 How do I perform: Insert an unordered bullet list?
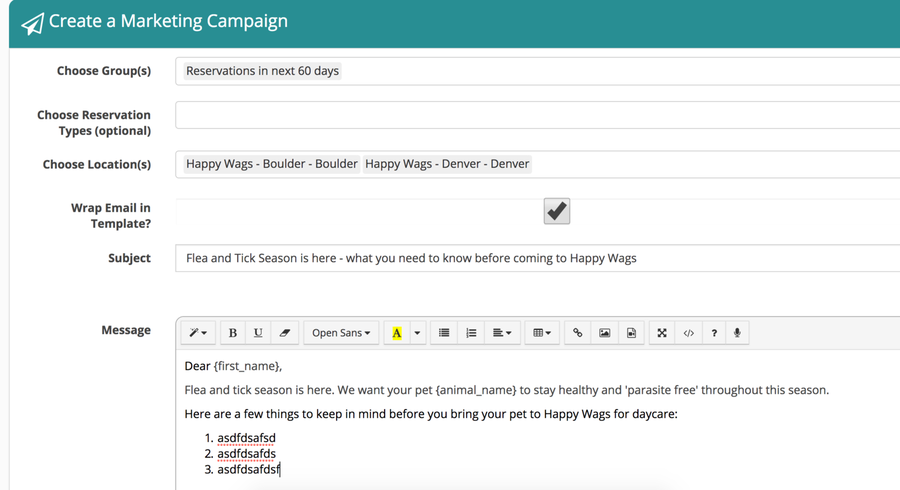pyautogui.click(x=444, y=333)
